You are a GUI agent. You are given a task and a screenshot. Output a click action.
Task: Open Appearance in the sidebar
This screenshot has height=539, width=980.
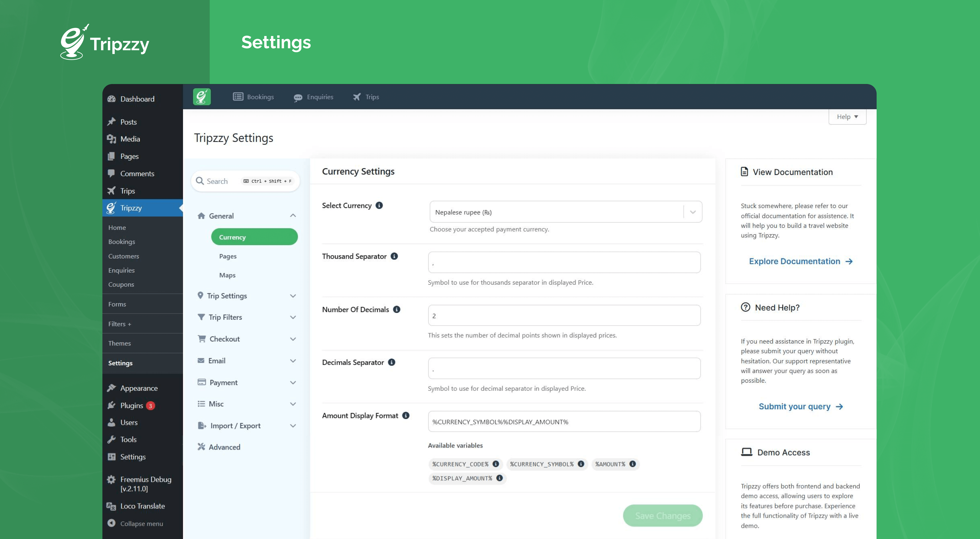[143, 388]
